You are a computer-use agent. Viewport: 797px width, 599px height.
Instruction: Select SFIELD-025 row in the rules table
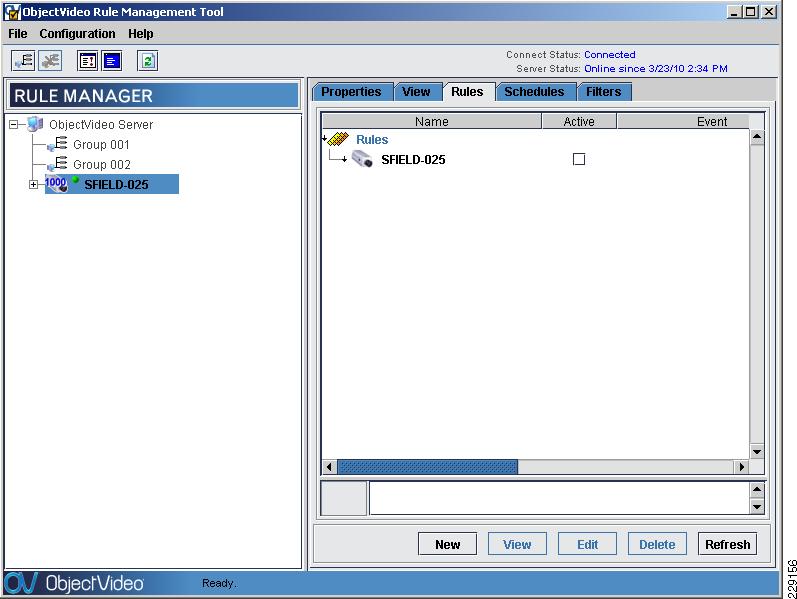(536, 159)
